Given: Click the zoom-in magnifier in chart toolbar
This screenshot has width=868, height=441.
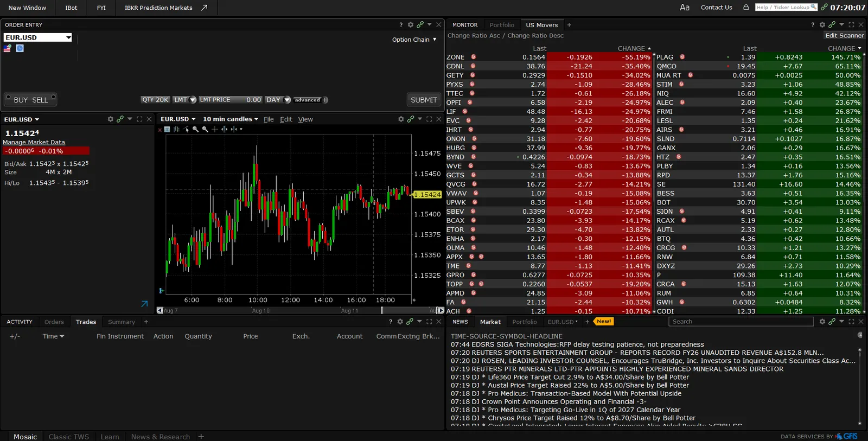Looking at the screenshot, I should point(195,129).
